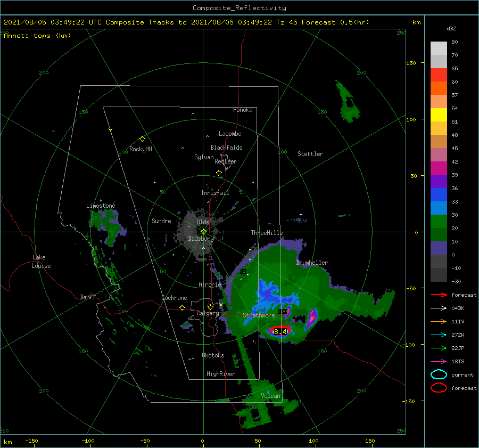
Task: Click the Lake Louise label
Action: click(x=41, y=262)
